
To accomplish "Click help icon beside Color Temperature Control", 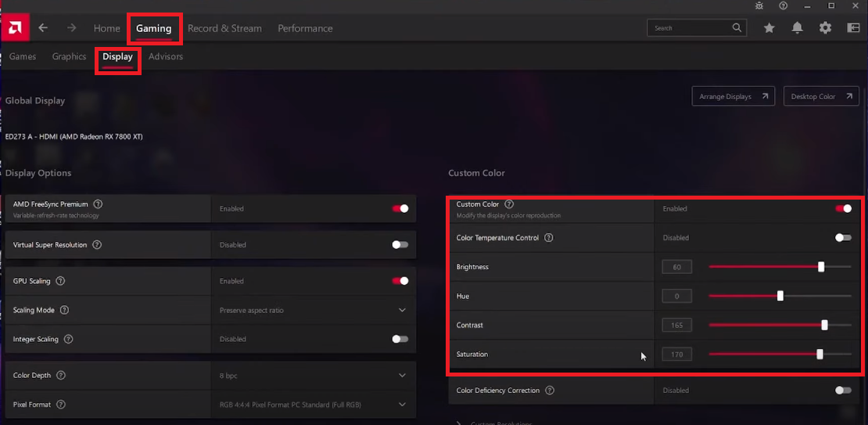I will [548, 238].
